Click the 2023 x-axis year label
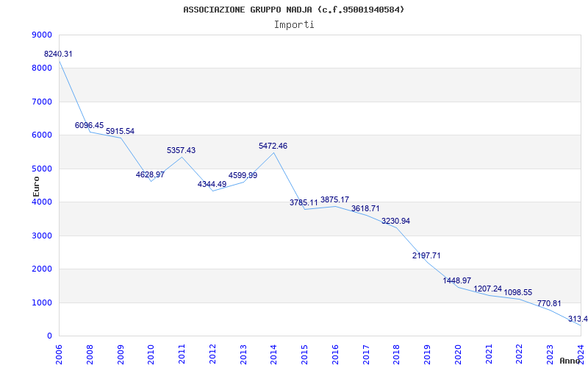 pos(550,355)
